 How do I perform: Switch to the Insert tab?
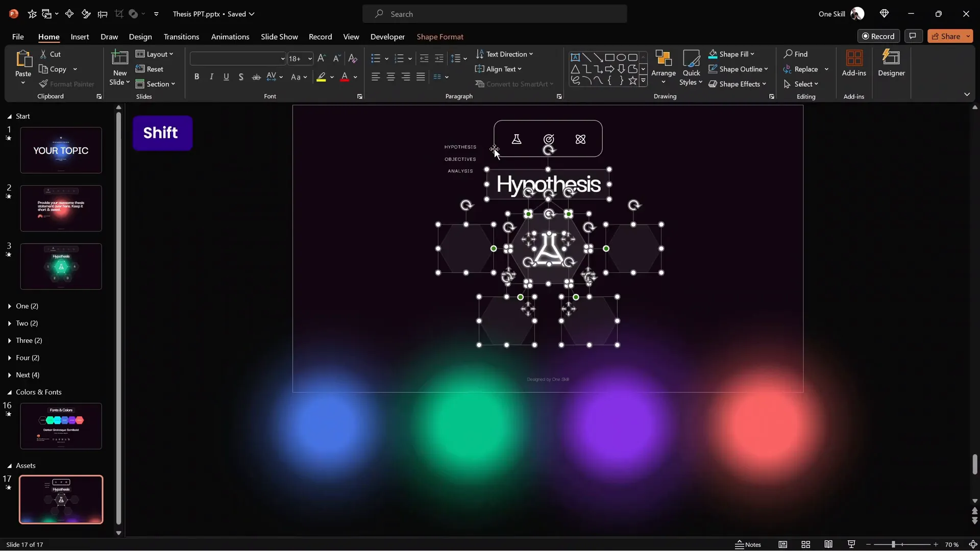click(x=80, y=37)
